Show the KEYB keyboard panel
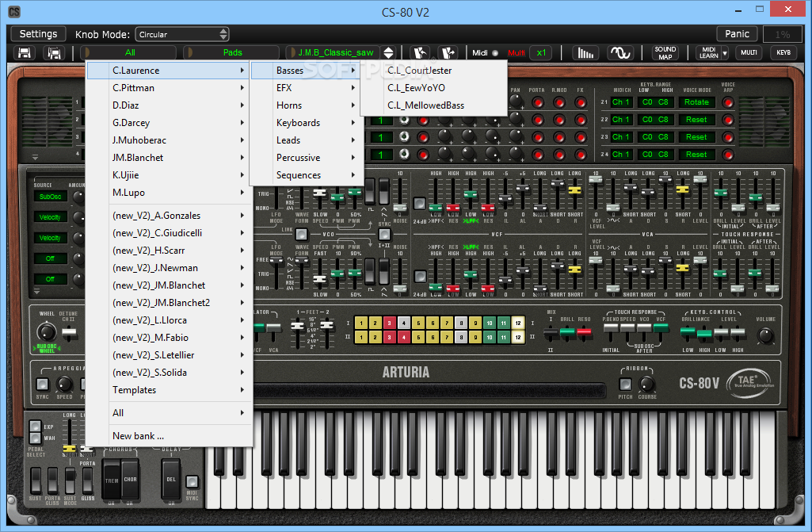This screenshot has width=812, height=532. point(783,53)
